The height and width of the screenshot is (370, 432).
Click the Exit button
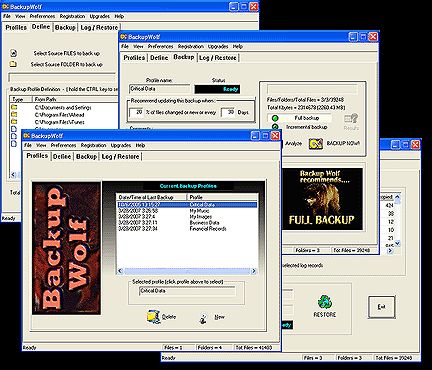(x=382, y=307)
